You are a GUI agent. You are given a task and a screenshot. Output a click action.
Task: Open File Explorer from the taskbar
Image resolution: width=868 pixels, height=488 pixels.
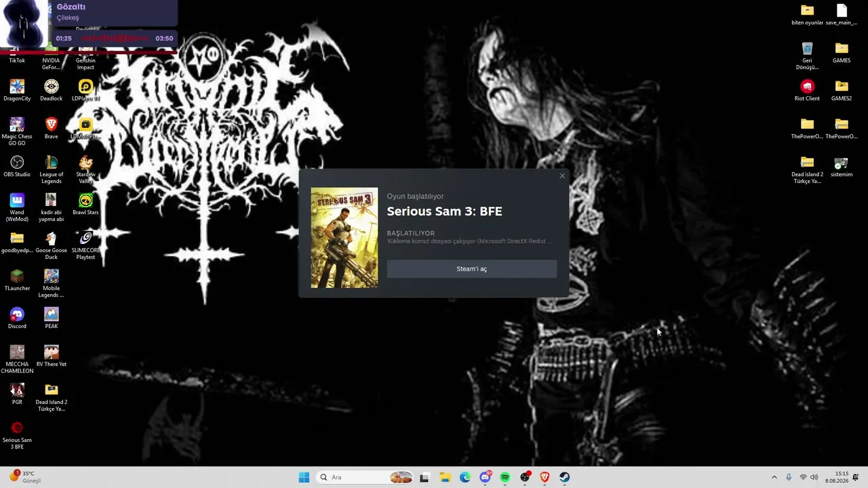coord(445,477)
